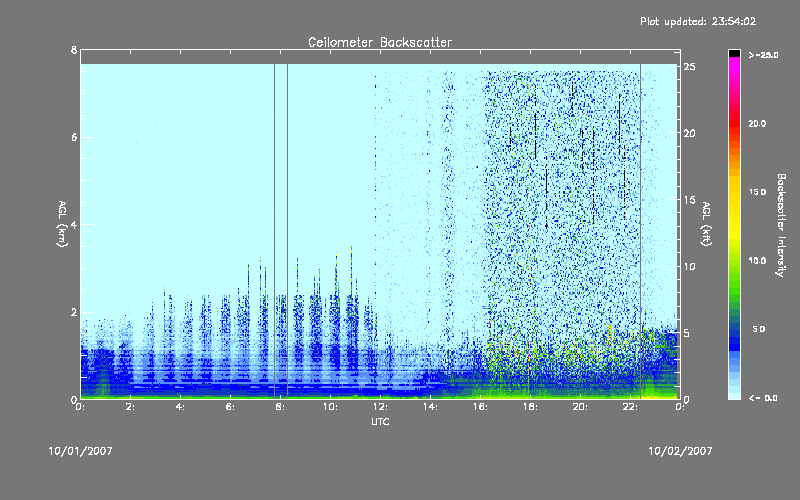
Task: Click the '6:' hour tick on UTC axis
Action: pyautogui.click(x=230, y=407)
